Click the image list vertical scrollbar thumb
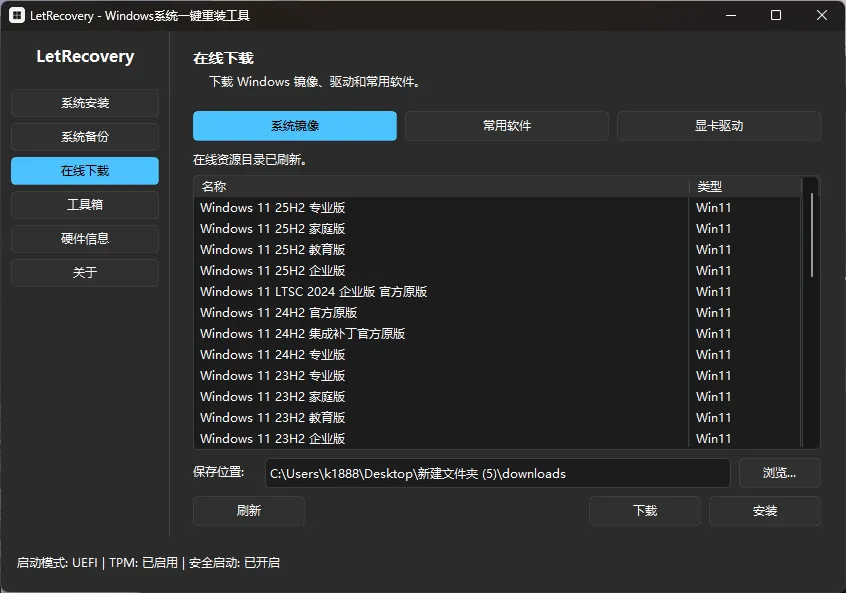 click(x=811, y=235)
